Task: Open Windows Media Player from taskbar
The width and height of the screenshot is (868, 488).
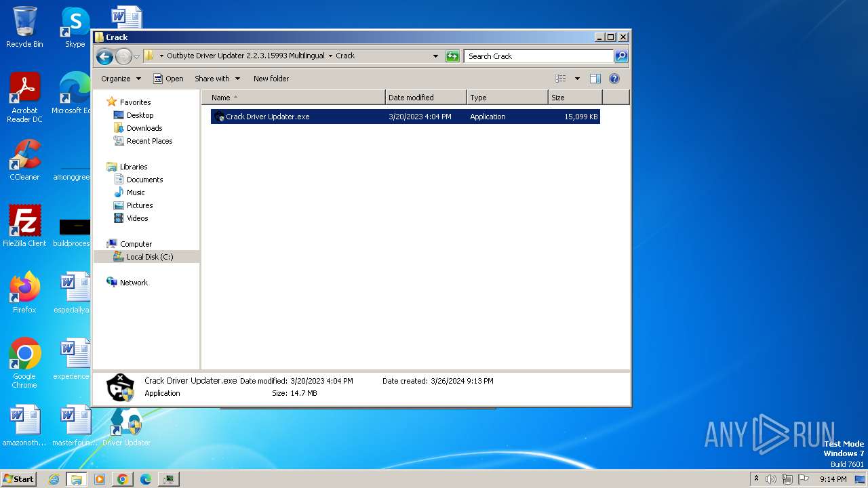Action: pyautogui.click(x=100, y=479)
